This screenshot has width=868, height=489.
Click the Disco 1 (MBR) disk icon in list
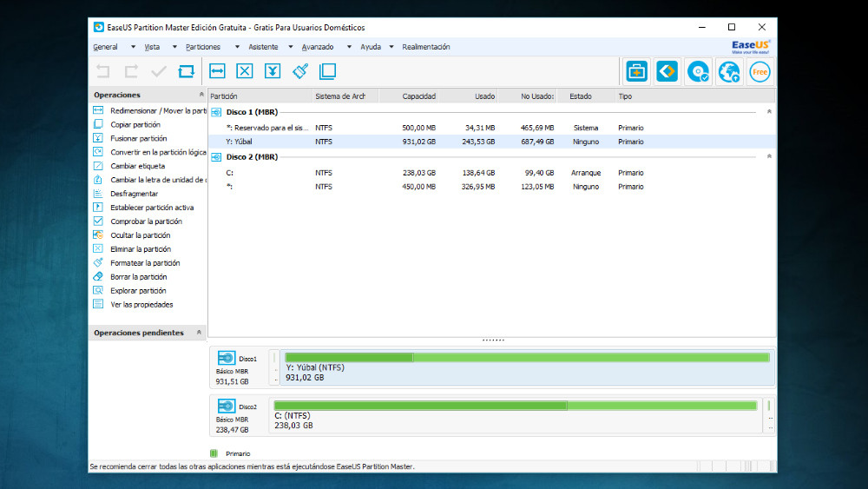[216, 112]
